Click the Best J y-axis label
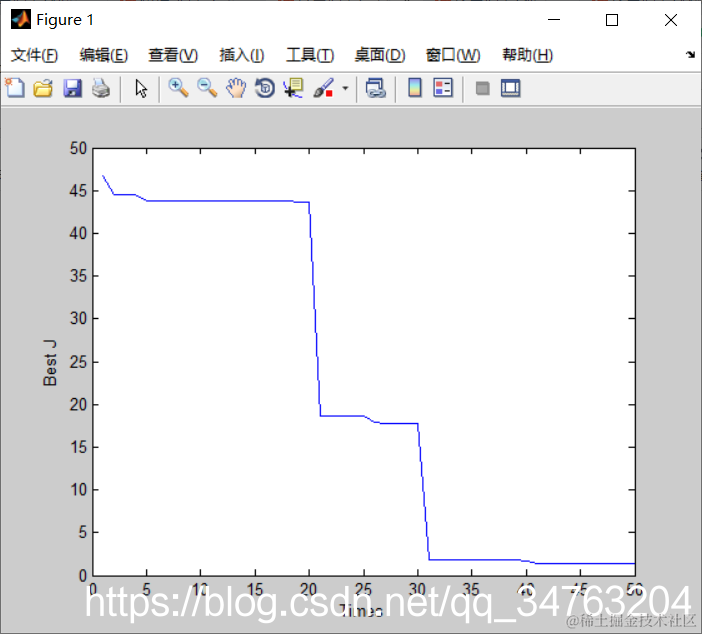Viewport: 702px width, 634px height. [x=50, y=362]
